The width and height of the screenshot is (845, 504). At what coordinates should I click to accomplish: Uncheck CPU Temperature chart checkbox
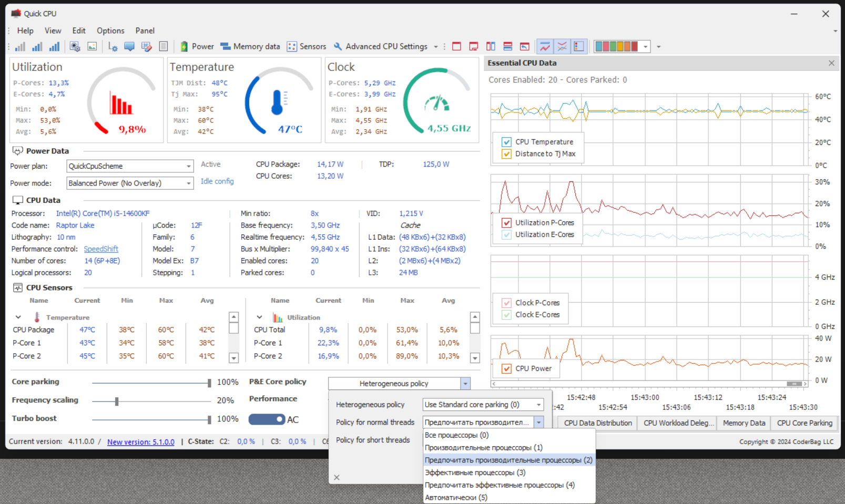pos(507,142)
